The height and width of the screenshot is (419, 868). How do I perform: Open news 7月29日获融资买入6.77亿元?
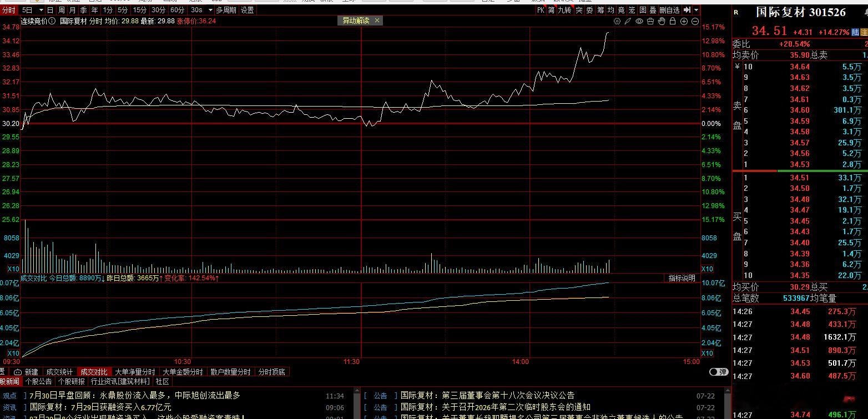(101, 407)
